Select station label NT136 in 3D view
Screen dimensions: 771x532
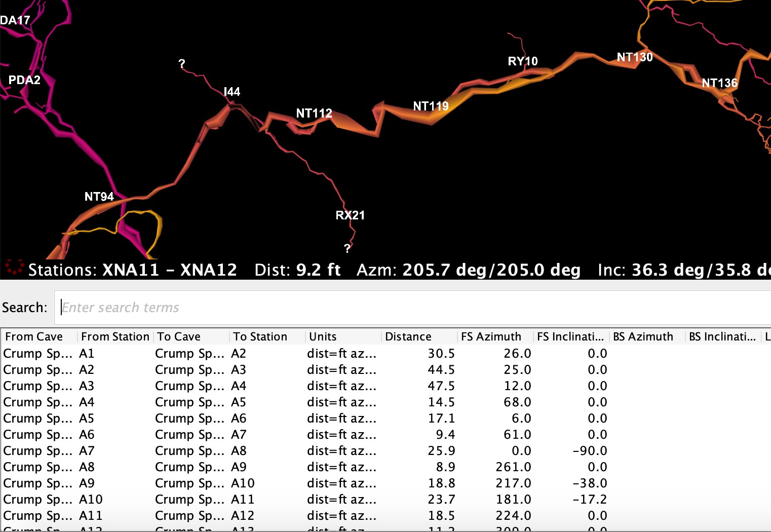click(720, 83)
